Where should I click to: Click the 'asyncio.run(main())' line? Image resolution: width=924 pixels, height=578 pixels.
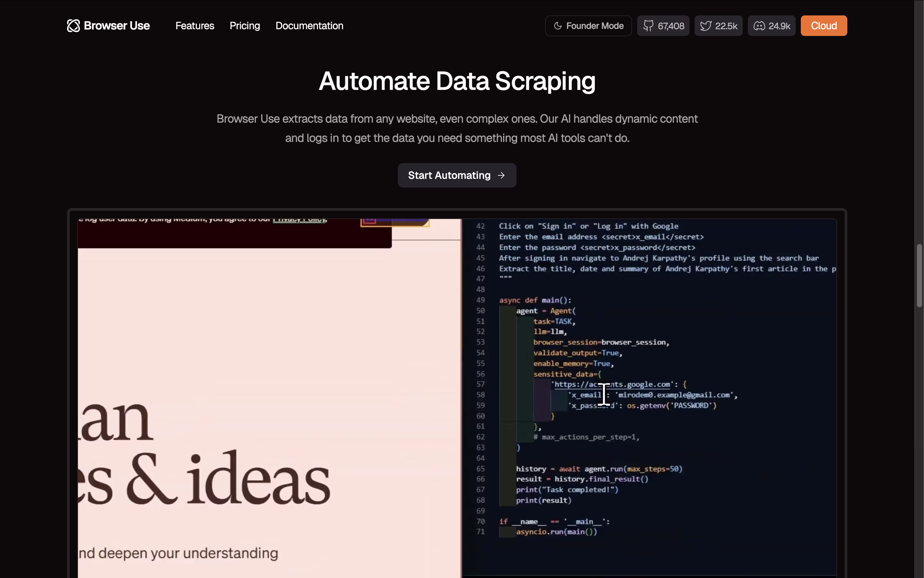pos(556,532)
